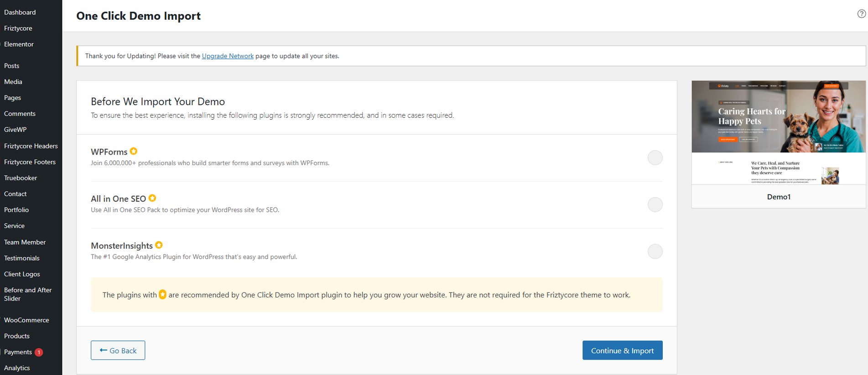
Task: Click the Demo1 preview thumbnail
Action: [778, 133]
